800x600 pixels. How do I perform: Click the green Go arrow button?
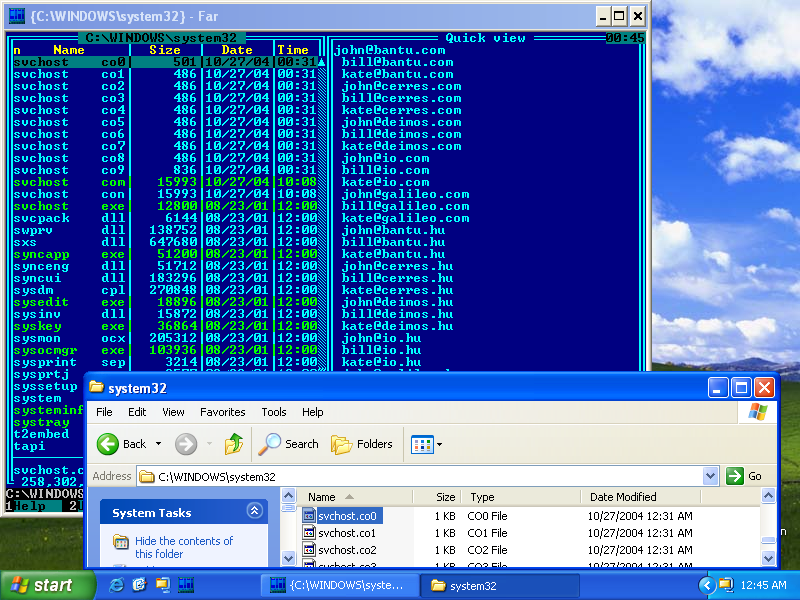pos(735,476)
